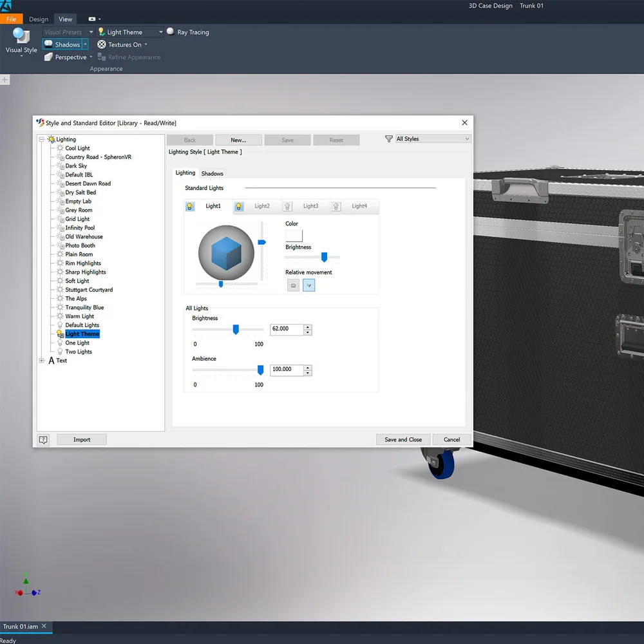
Task: Open the Textures On dropdown arrow
Action: (146, 44)
